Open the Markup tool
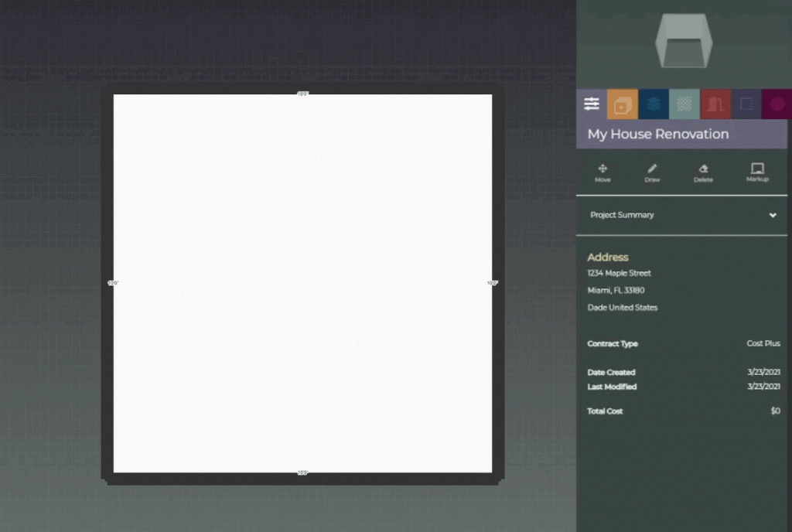Screen dimensions: 792x532 pos(757,172)
